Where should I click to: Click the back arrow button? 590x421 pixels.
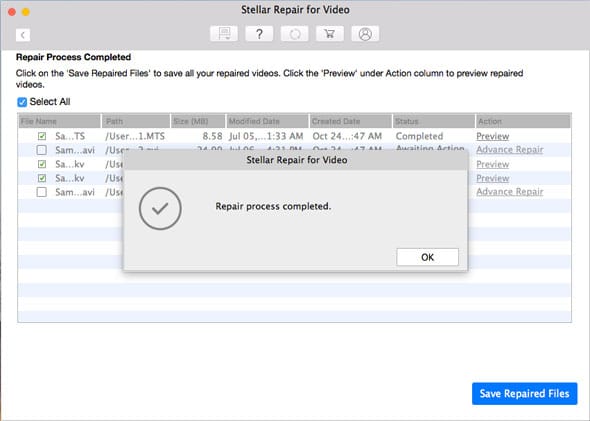(x=23, y=35)
